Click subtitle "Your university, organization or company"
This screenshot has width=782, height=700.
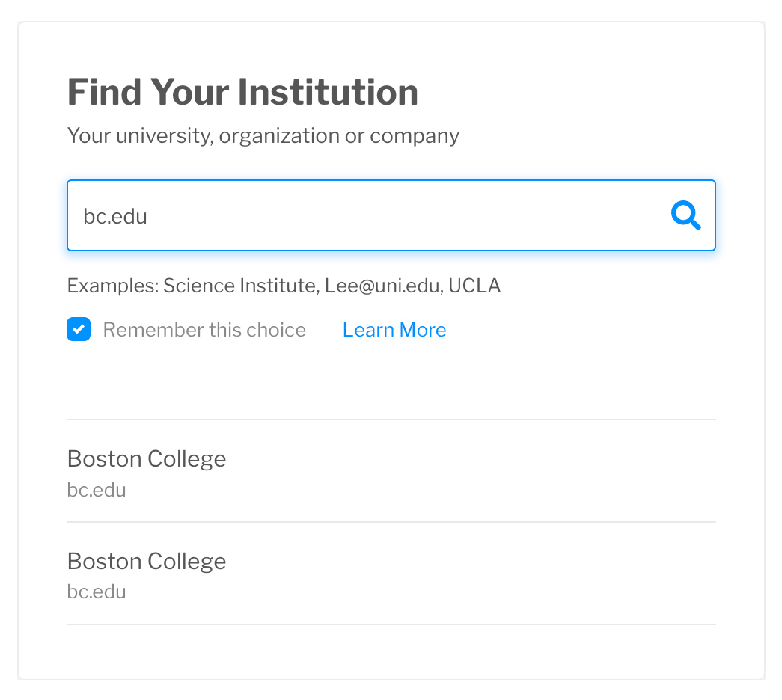pyautogui.click(x=263, y=136)
